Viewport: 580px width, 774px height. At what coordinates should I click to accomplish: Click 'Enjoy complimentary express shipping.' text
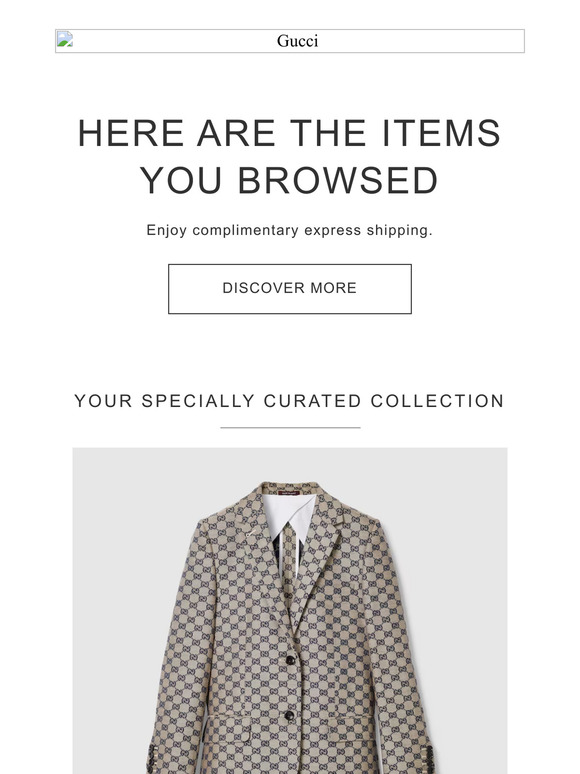click(x=289, y=230)
